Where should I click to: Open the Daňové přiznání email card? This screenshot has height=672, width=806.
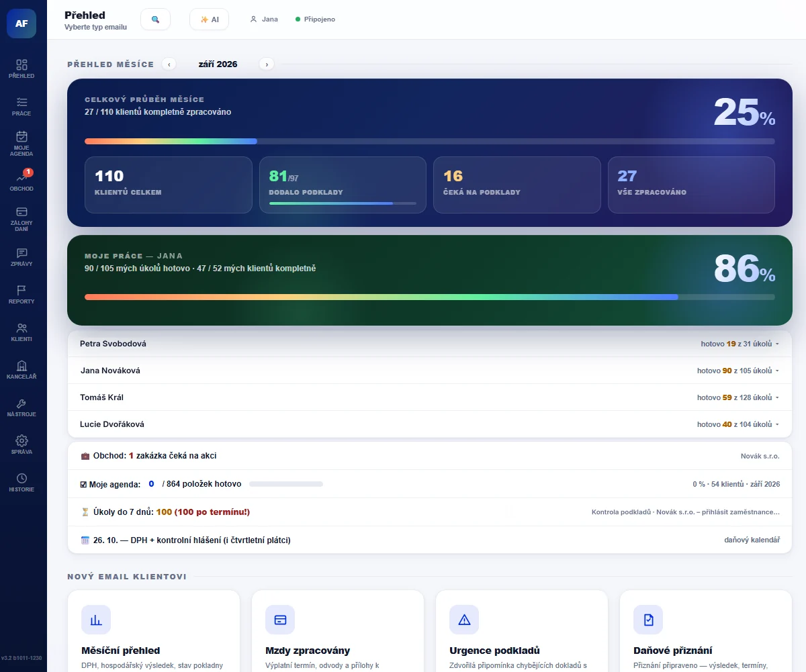[x=706, y=631]
